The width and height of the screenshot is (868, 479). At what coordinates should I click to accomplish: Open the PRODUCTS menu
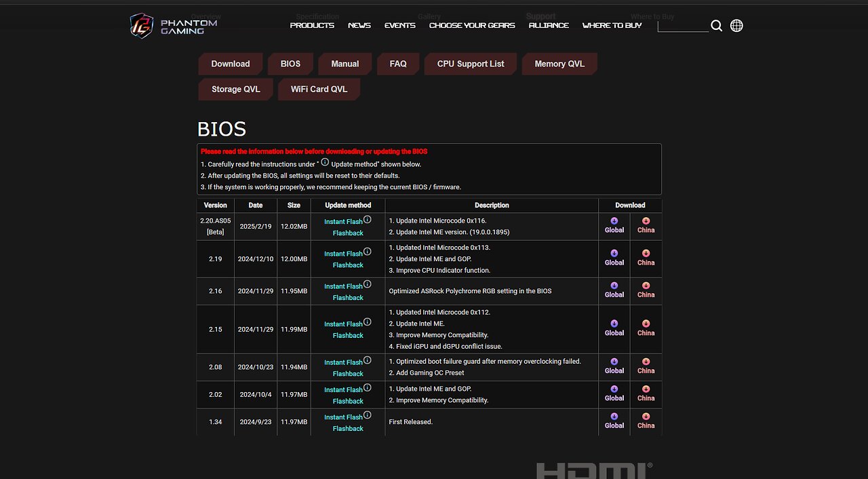pyautogui.click(x=312, y=25)
